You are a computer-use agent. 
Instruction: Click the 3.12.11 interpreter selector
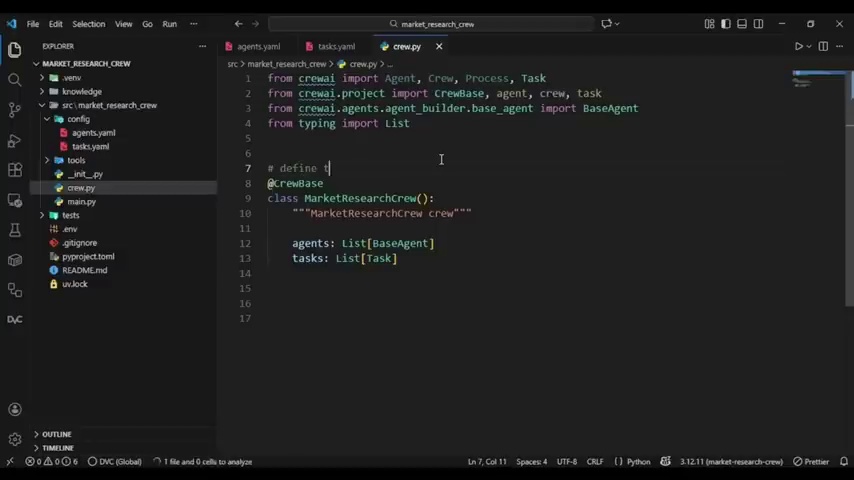click(731, 461)
